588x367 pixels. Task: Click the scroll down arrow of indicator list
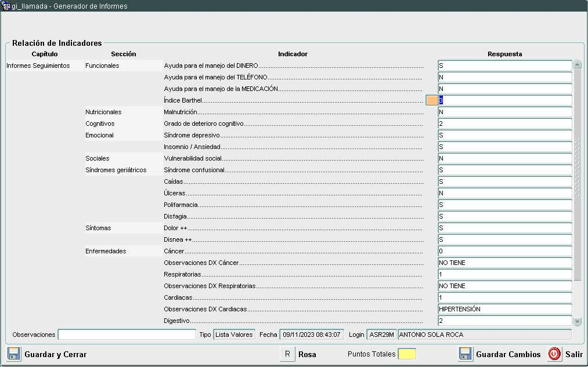point(577,321)
